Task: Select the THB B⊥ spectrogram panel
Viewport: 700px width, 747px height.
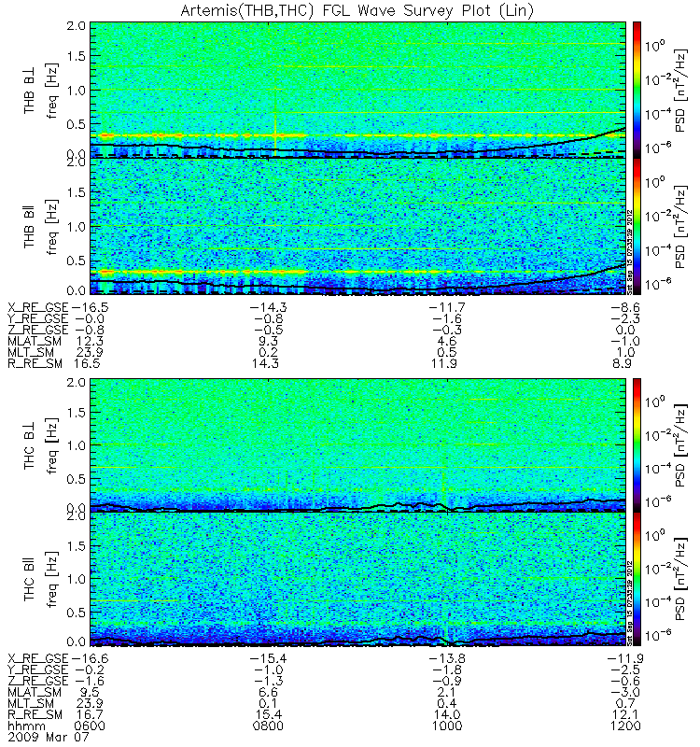Action: click(357, 90)
